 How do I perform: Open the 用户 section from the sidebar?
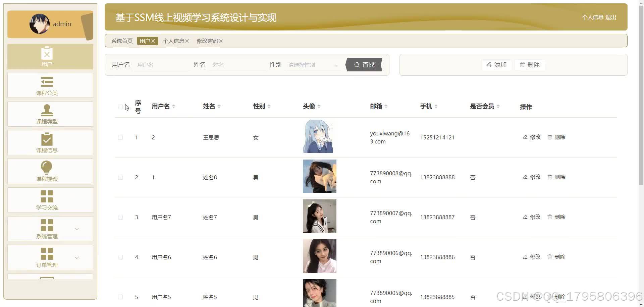coord(47,56)
